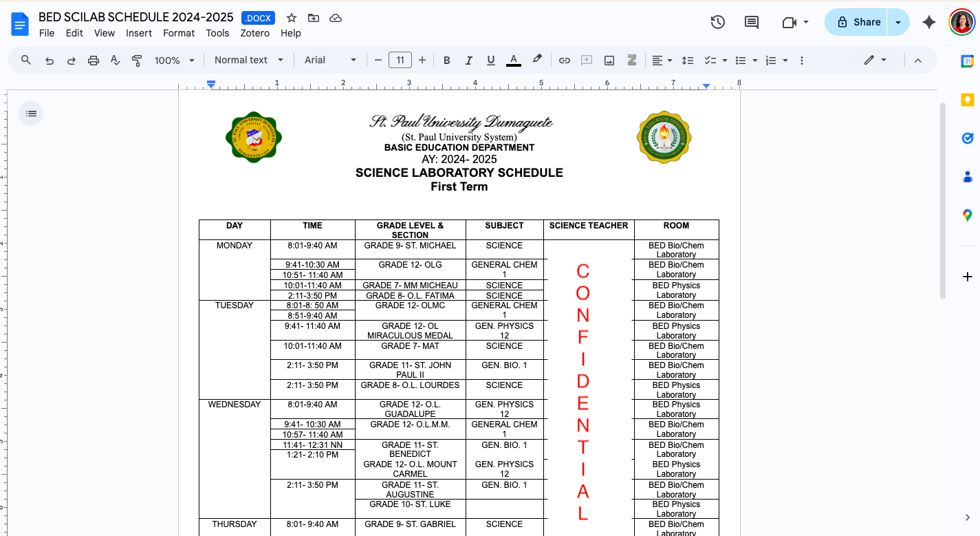
Task: Click the .DOCX format badge
Action: (259, 18)
